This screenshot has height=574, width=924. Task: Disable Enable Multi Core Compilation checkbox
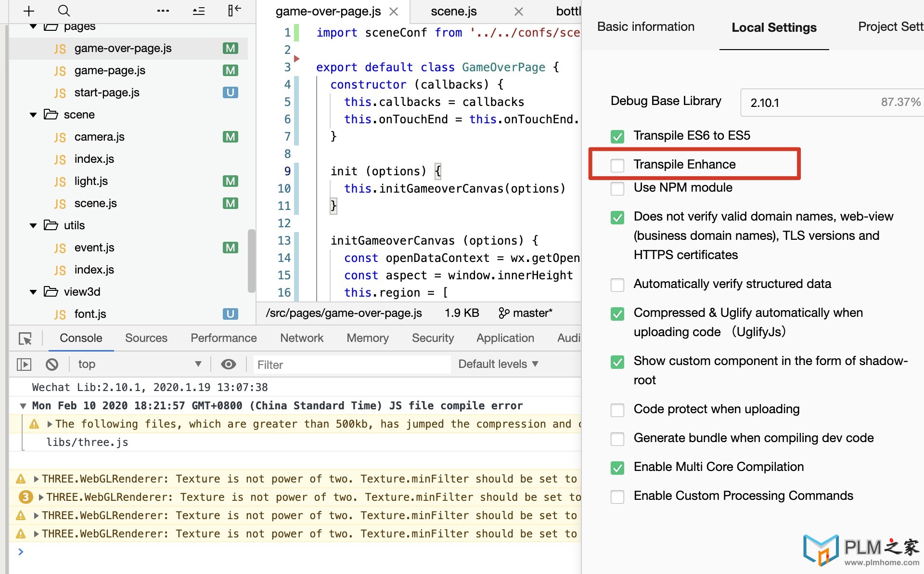617,468
